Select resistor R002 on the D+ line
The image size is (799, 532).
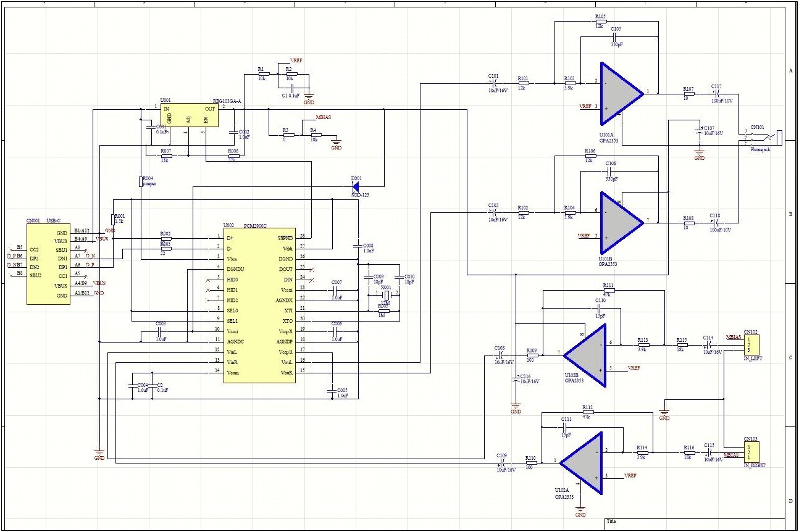click(x=165, y=238)
